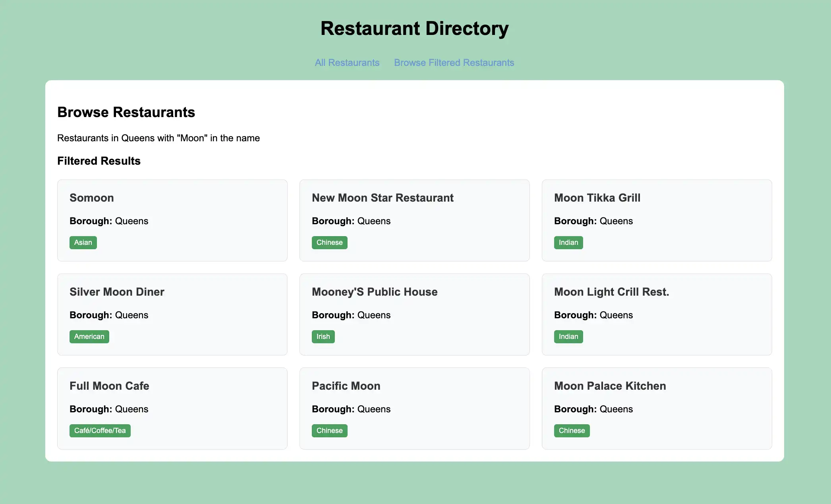This screenshot has height=504, width=831.
Task: Click the Chinese tag on Moon Palace Kitchen
Action: click(572, 431)
